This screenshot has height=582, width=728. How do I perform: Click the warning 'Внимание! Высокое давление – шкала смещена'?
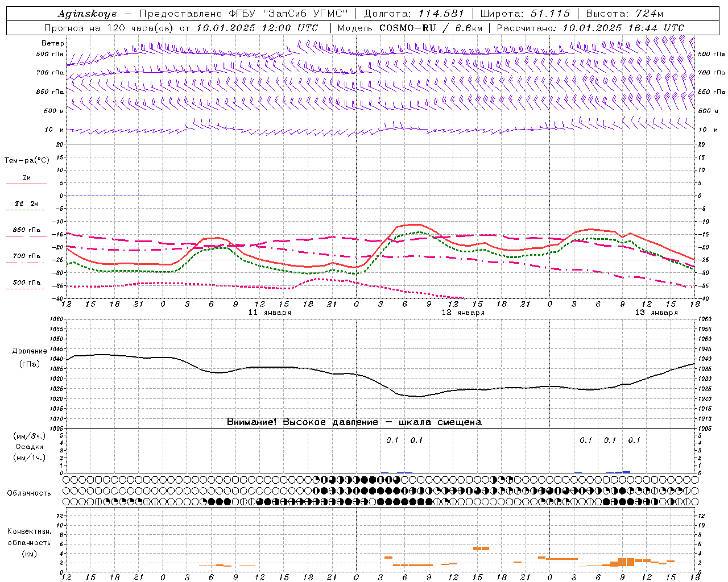[354, 422]
